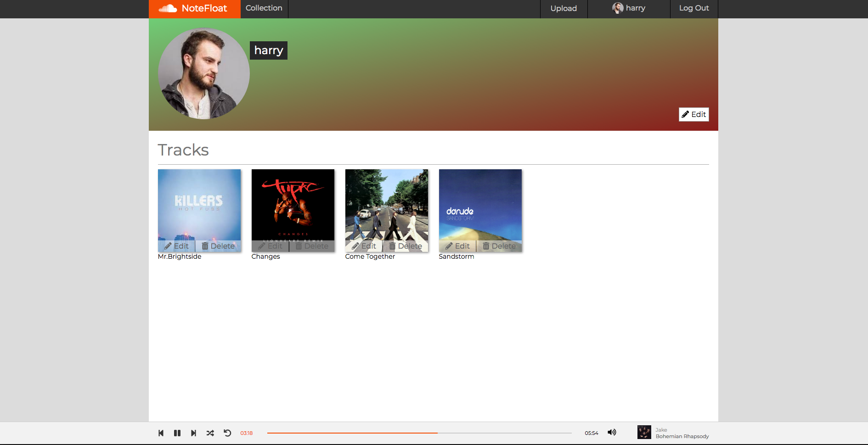868x445 pixels.
Task: Log Out of the account
Action: (x=694, y=8)
